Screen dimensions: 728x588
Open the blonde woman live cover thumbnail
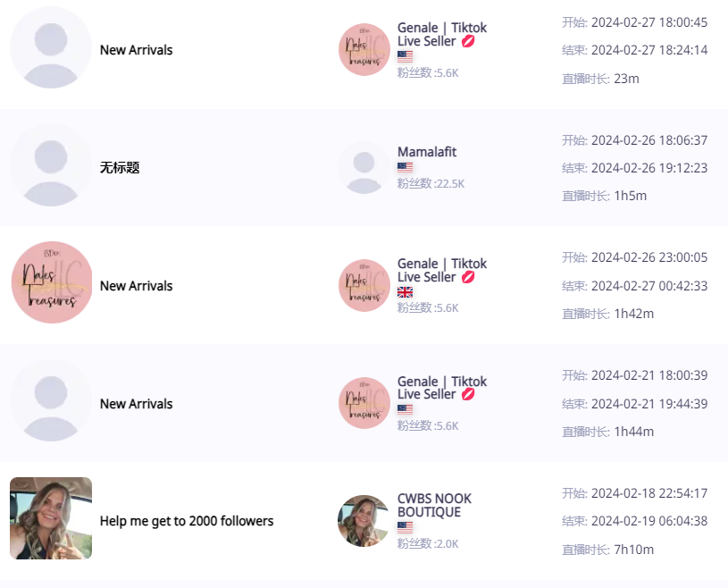(x=51, y=518)
